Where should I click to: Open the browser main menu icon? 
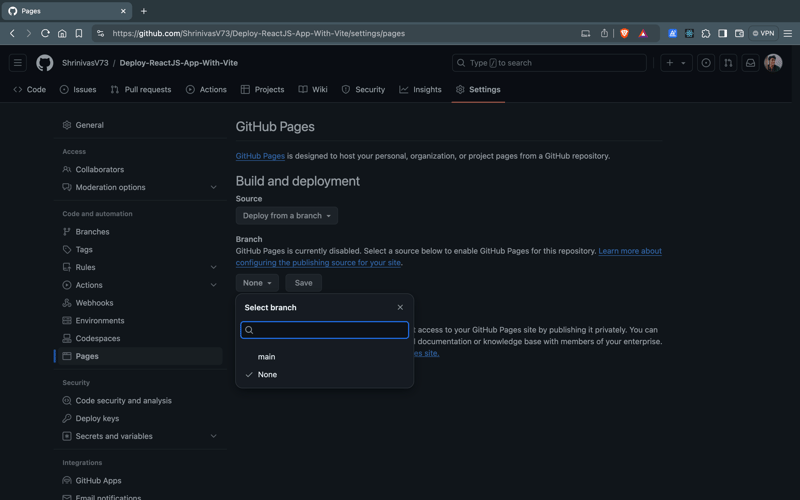point(788,33)
